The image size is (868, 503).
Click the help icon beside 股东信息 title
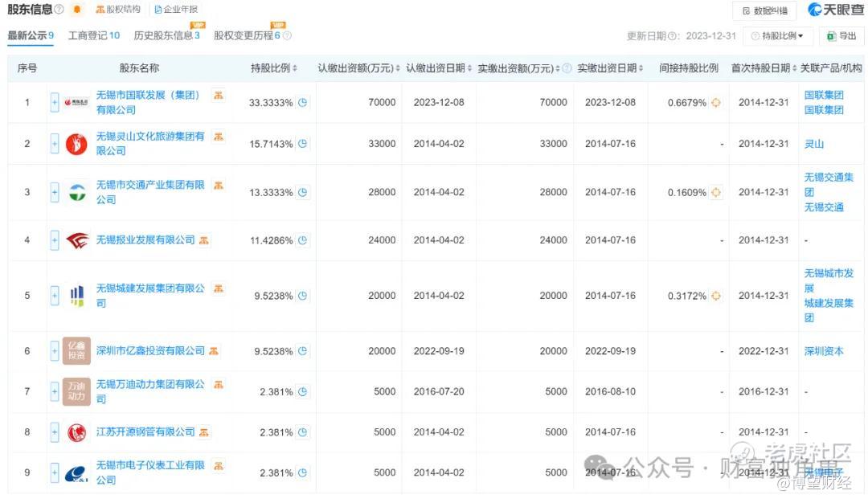pos(59,10)
